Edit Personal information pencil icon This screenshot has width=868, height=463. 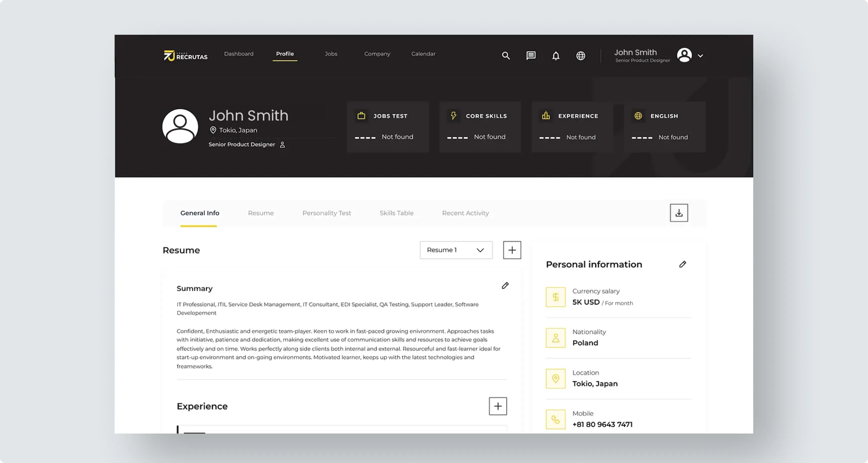[x=682, y=264]
